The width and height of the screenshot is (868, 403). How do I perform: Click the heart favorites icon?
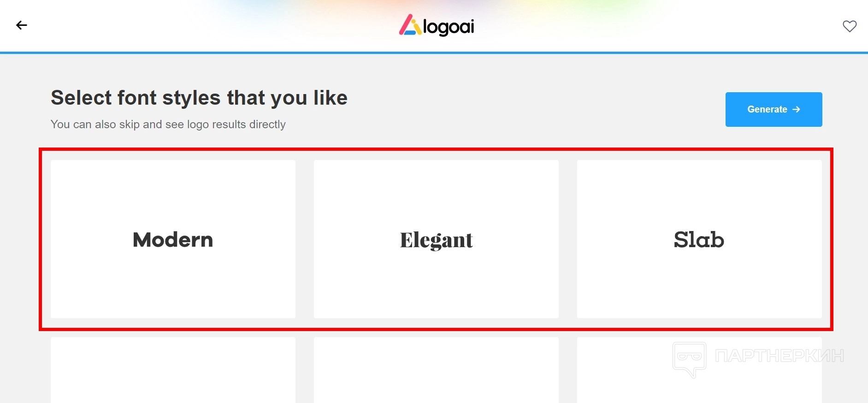[x=850, y=26]
